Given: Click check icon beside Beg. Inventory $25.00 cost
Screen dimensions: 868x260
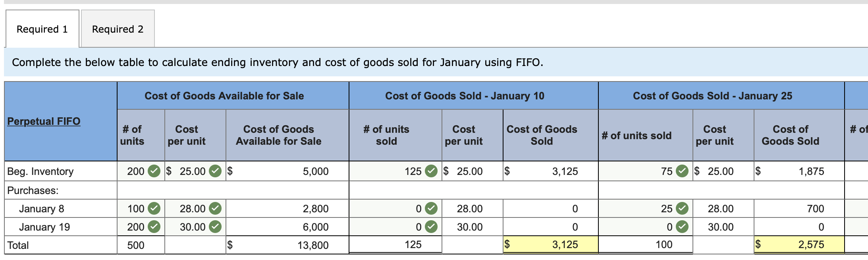Looking at the screenshot, I should pyautogui.click(x=215, y=171).
